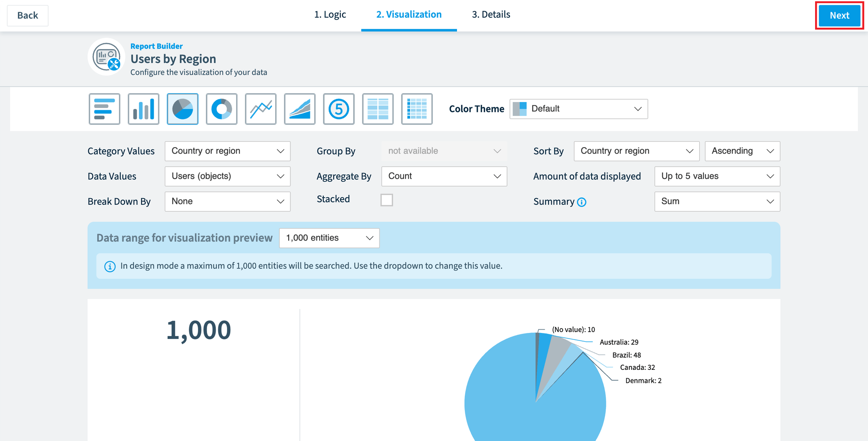Image resolution: width=868 pixels, height=441 pixels.
Task: Expand the Break Down By dropdown
Action: (227, 201)
